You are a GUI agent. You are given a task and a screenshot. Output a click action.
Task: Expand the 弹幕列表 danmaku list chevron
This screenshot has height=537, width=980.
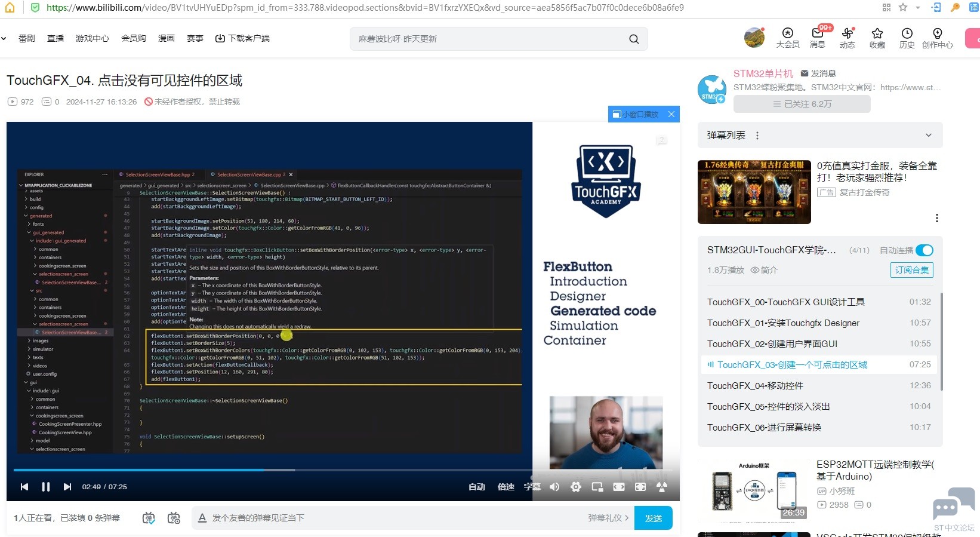pyautogui.click(x=928, y=136)
